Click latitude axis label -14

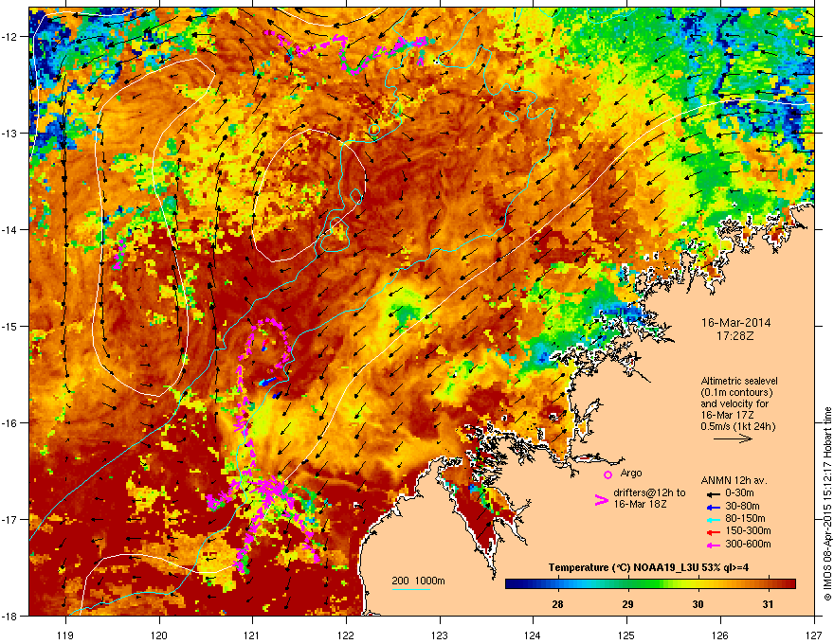pos(9,229)
